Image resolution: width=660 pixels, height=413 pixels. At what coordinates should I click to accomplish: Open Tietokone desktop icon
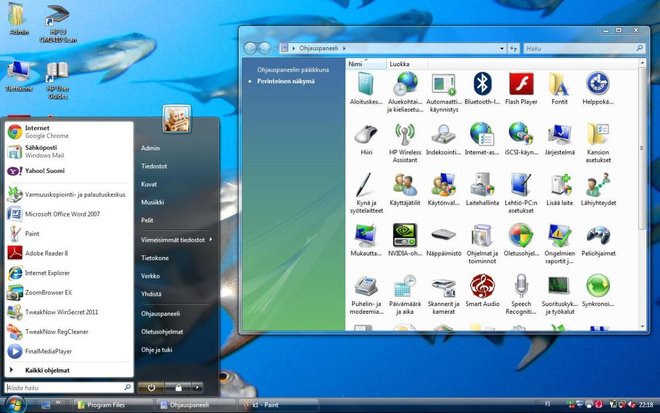pos(19,76)
